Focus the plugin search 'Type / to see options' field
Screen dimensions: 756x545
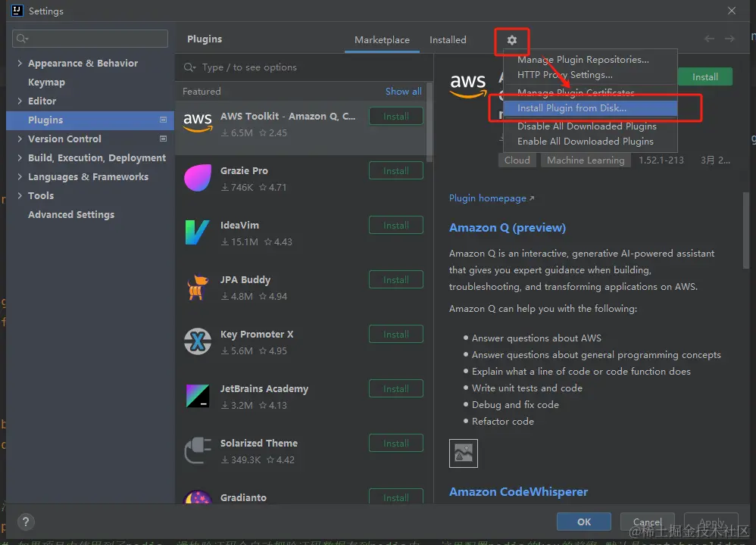[x=304, y=67]
